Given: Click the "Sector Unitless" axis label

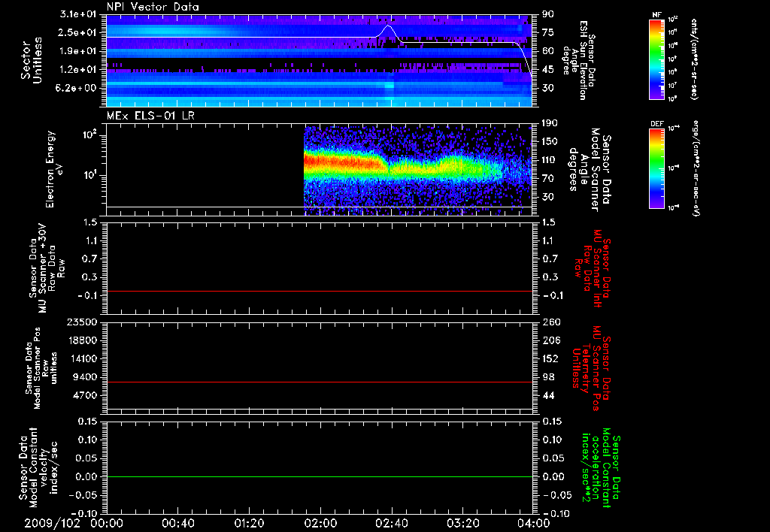Looking at the screenshot, I should pyautogui.click(x=32, y=60).
